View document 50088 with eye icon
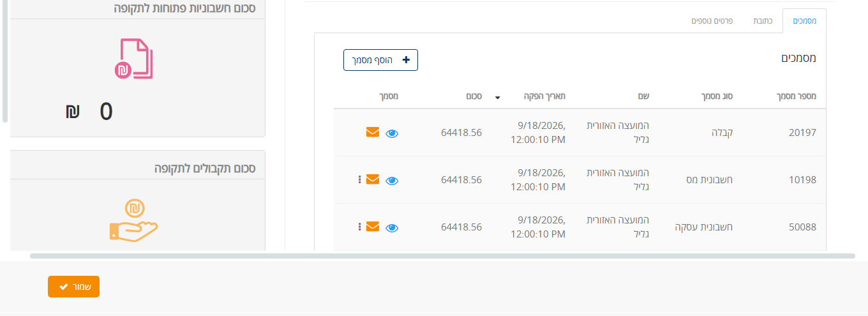868x316 pixels. coord(392,228)
